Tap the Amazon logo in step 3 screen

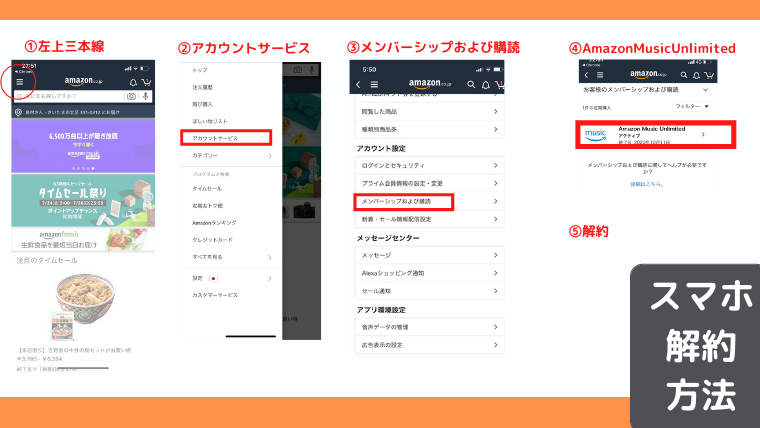tap(430, 83)
